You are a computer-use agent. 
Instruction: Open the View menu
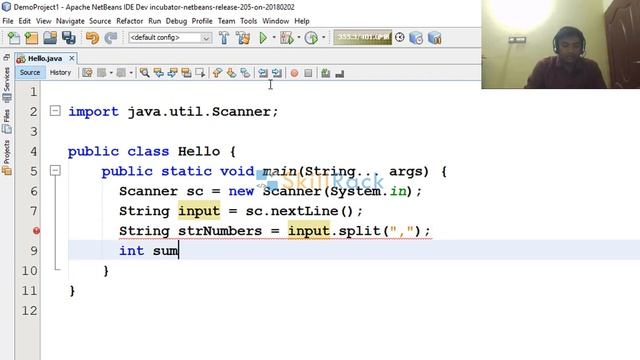click(x=43, y=21)
